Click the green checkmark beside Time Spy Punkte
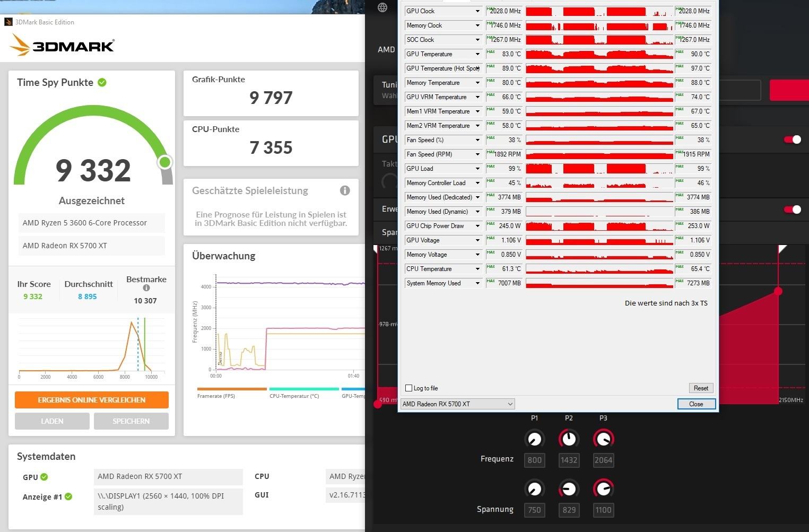Image resolution: width=809 pixels, height=532 pixels. tap(102, 82)
